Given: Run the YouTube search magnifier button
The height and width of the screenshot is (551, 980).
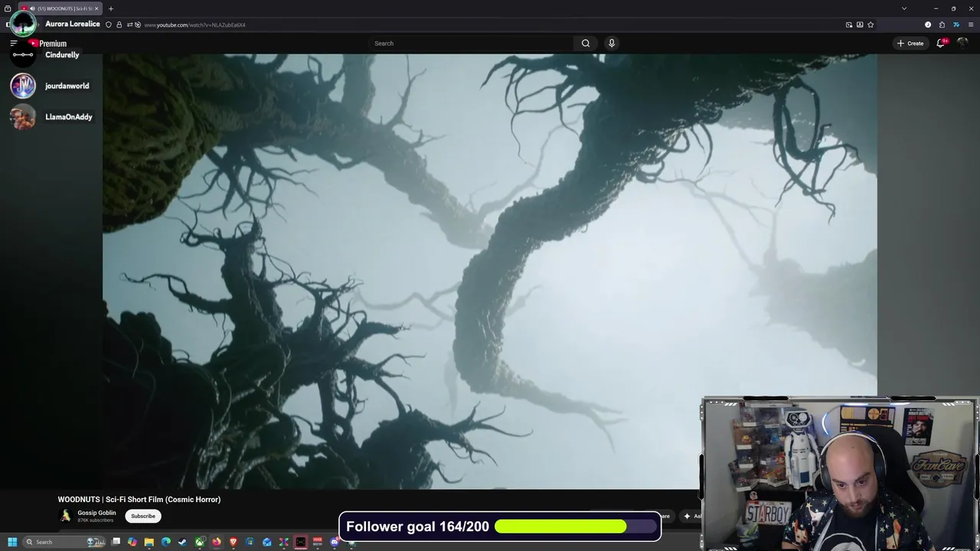Looking at the screenshot, I should 586,44.
